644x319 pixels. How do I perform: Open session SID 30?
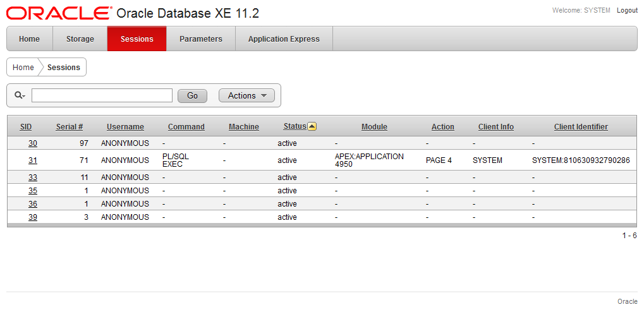[x=33, y=143]
